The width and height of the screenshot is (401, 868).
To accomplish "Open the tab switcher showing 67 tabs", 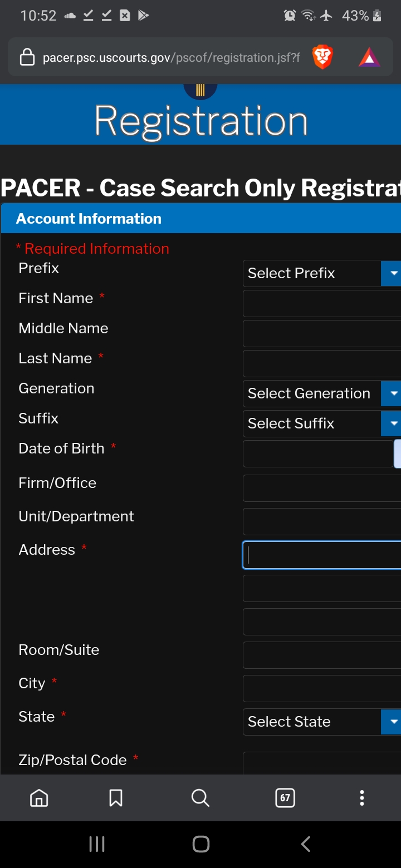I will [285, 798].
